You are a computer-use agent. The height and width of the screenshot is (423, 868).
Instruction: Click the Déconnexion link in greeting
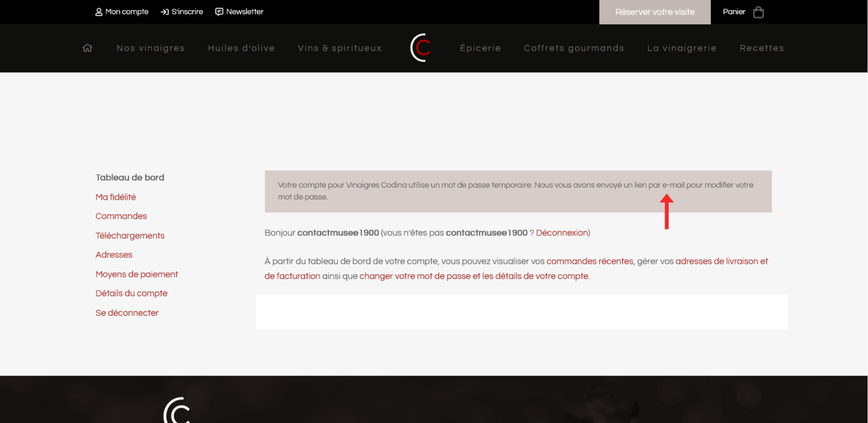561,233
